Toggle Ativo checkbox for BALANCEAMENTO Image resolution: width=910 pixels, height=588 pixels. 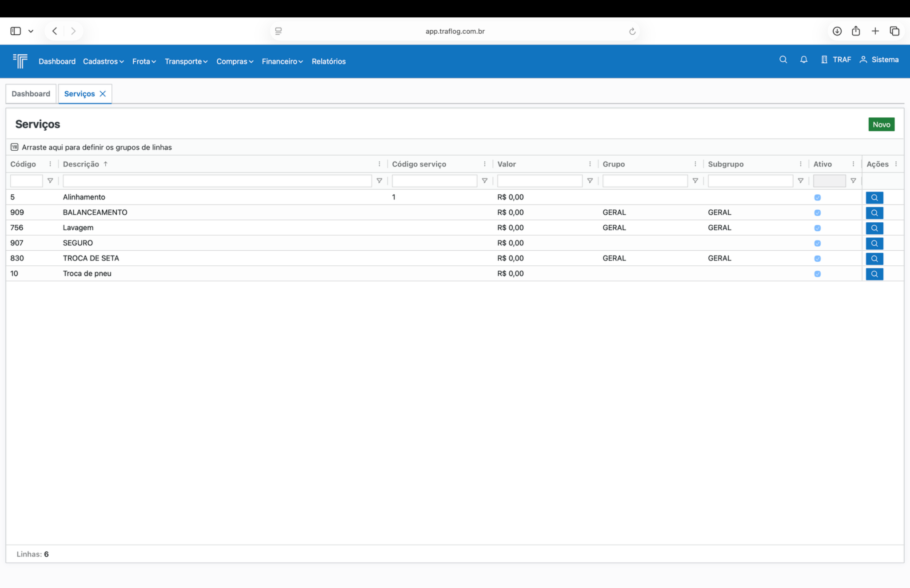click(817, 213)
